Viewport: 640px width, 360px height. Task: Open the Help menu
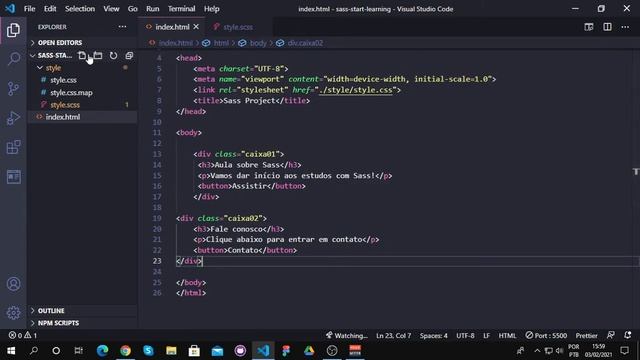pos(211,9)
